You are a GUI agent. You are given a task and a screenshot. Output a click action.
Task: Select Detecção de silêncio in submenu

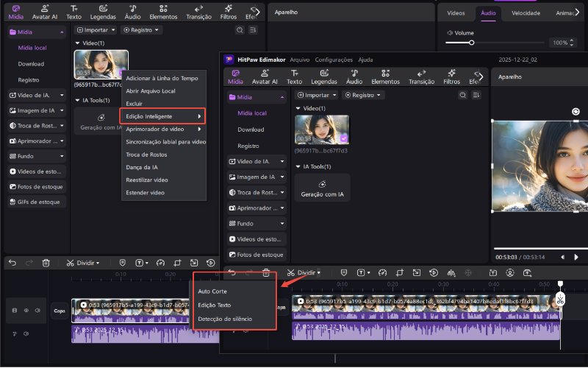225,319
